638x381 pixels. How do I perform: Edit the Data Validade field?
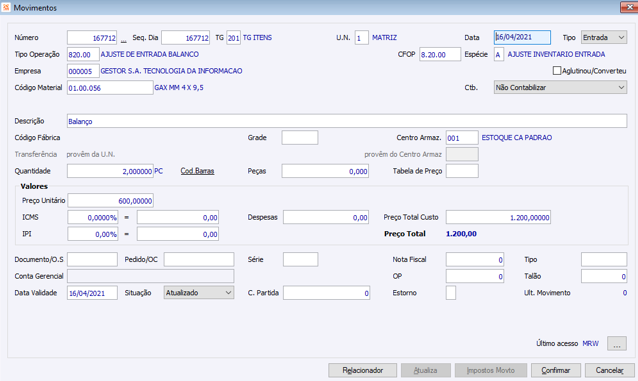coord(92,293)
